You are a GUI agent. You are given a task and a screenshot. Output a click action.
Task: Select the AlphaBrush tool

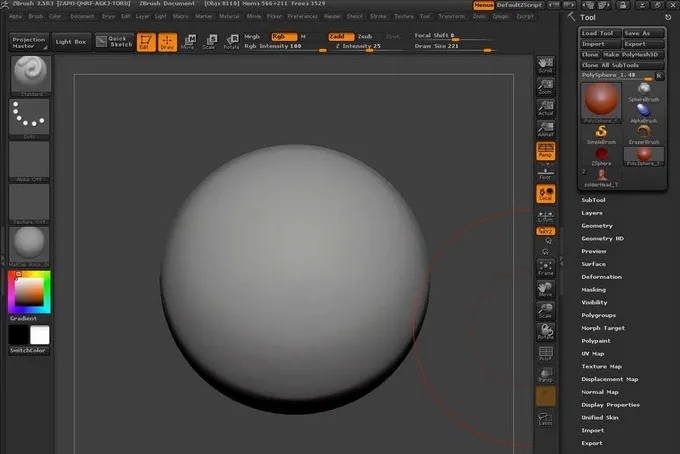(x=644, y=114)
